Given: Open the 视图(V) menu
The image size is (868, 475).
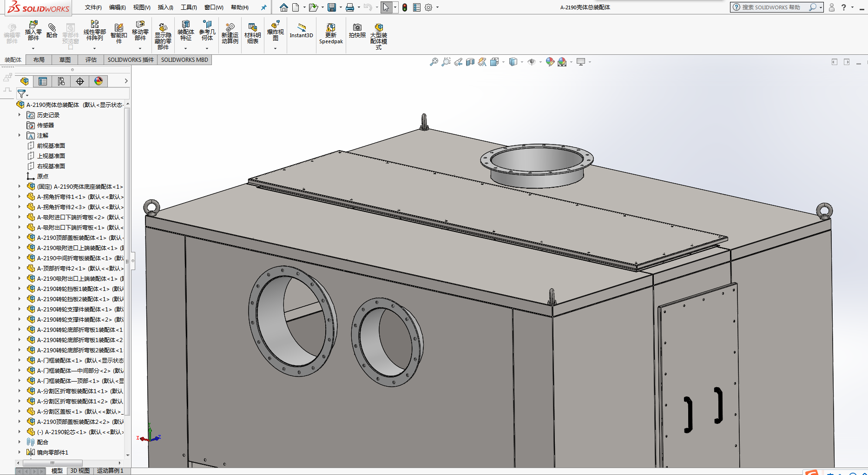Looking at the screenshot, I should pyautogui.click(x=142, y=7).
